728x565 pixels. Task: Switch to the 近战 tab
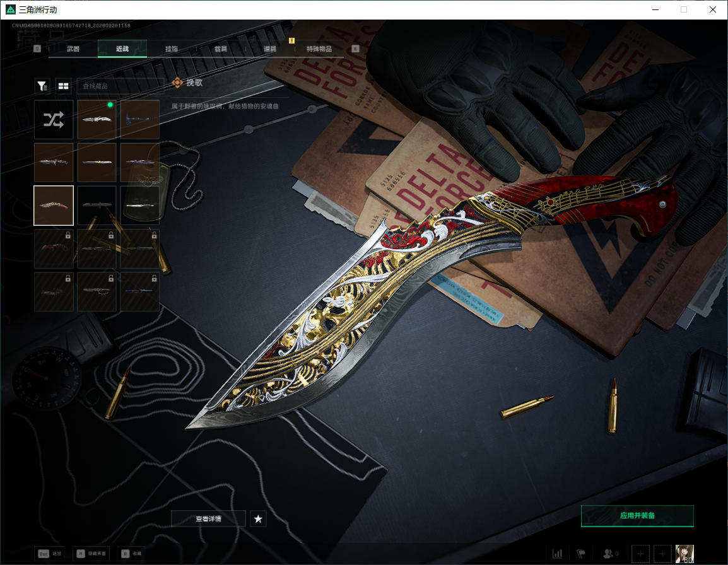pos(122,49)
